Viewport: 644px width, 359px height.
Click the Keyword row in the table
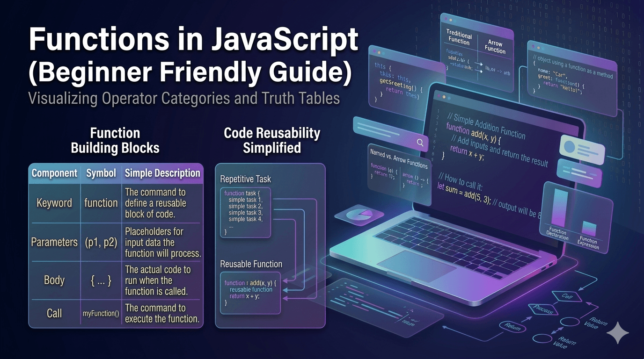tap(54, 203)
